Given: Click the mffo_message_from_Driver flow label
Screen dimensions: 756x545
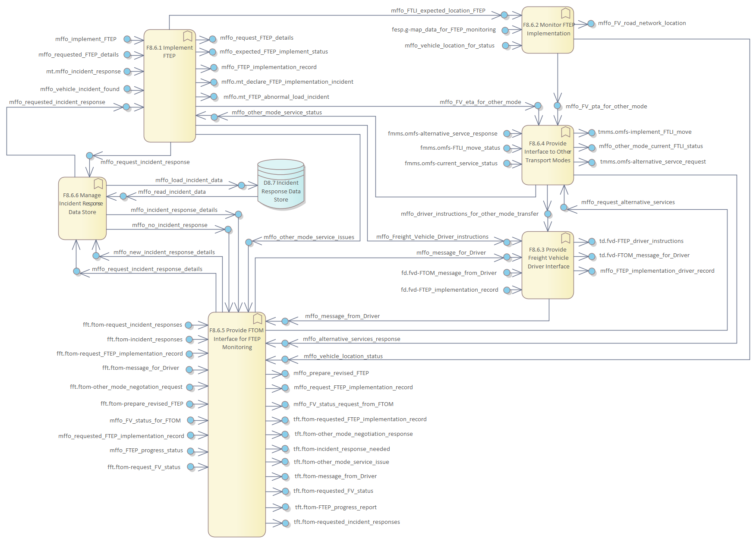Looking at the screenshot, I should pos(342,316).
